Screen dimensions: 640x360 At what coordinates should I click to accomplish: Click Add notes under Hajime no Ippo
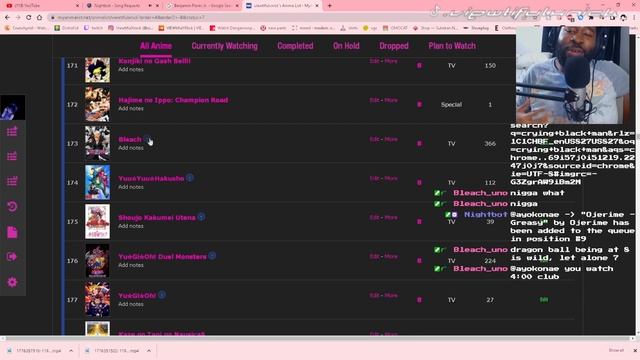(x=131, y=109)
